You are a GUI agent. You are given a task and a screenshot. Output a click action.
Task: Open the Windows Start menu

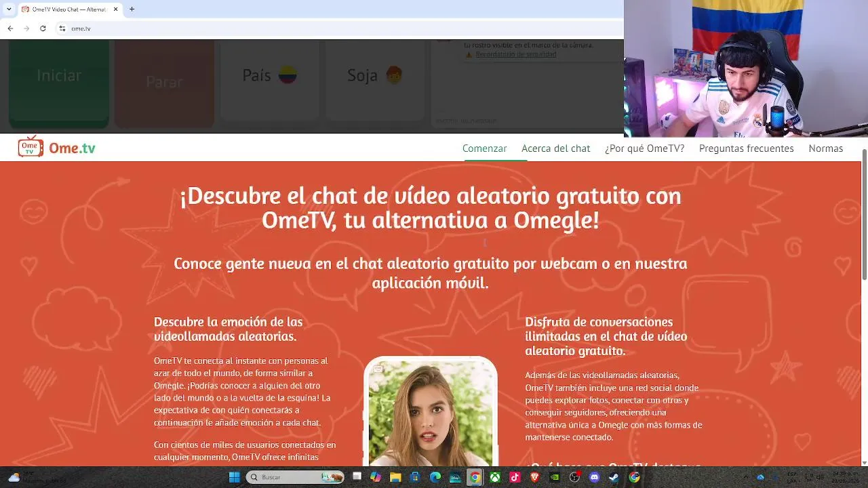[234, 477]
